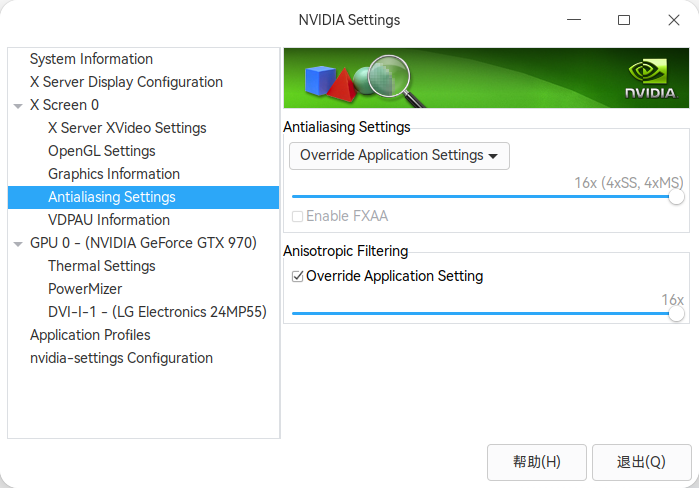Image resolution: width=699 pixels, height=488 pixels.
Task: Select the X Screen 0 entry
Action: [64, 105]
